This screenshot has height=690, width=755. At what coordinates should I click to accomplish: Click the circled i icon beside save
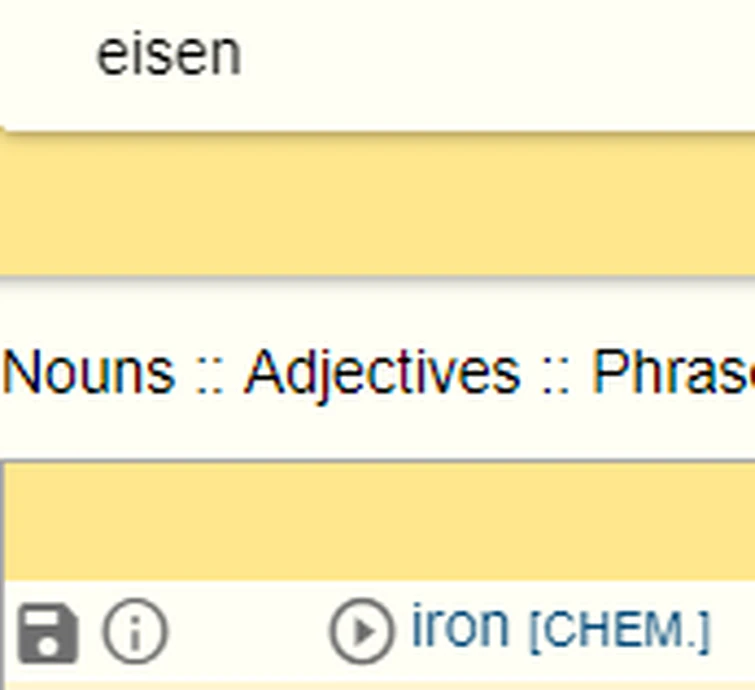135,632
